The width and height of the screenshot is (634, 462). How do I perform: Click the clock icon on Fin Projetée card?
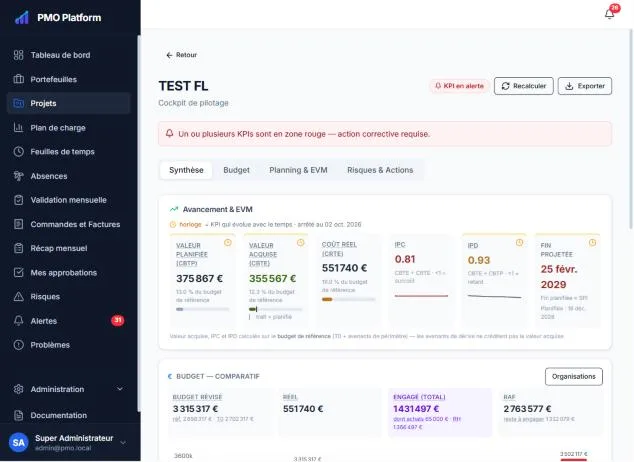coord(592,243)
